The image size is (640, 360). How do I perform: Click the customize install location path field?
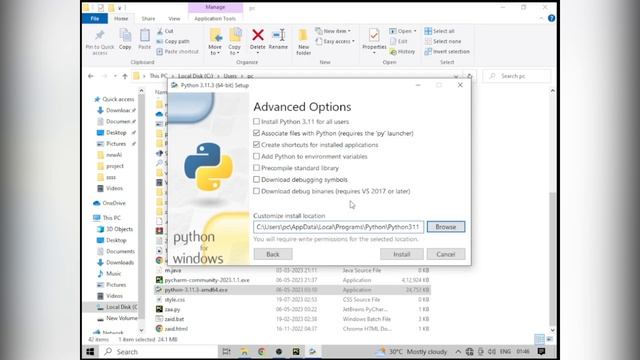pos(338,227)
